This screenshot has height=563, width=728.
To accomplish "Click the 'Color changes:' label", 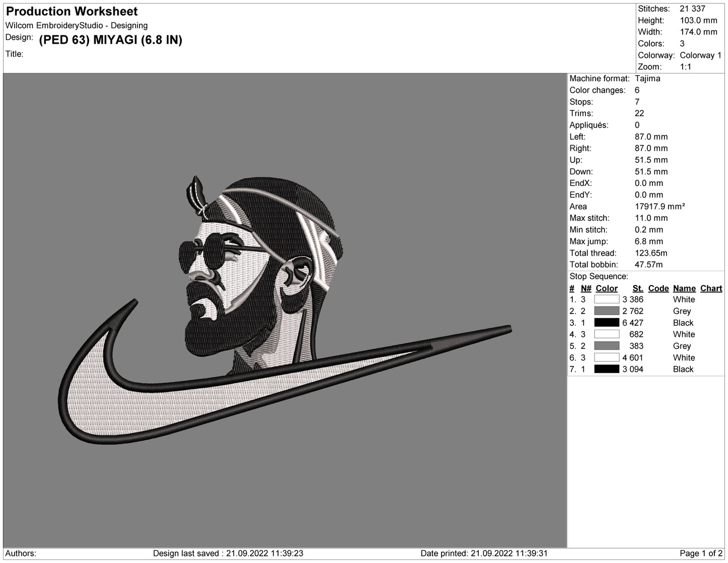I will point(598,90).
